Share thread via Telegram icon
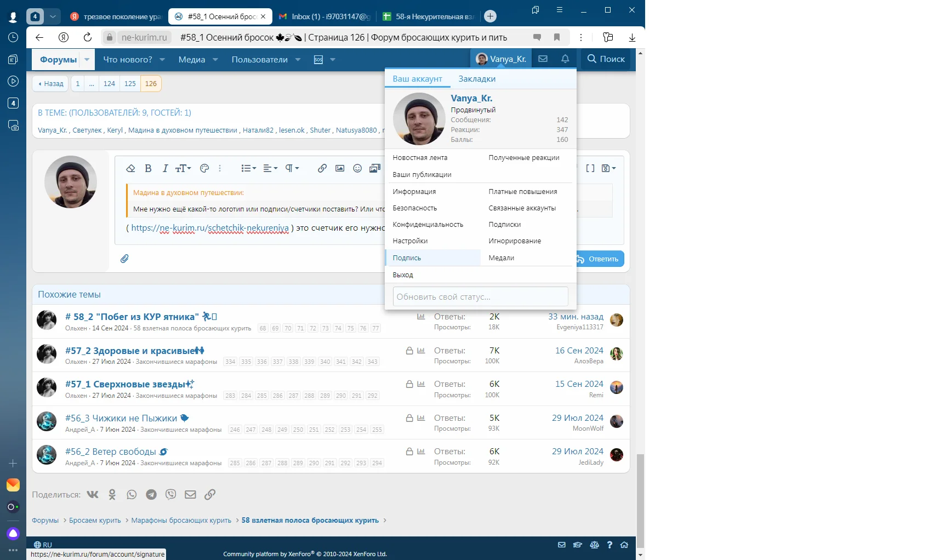Viewport: 940px width, 560px height. (x=151, y=494)
